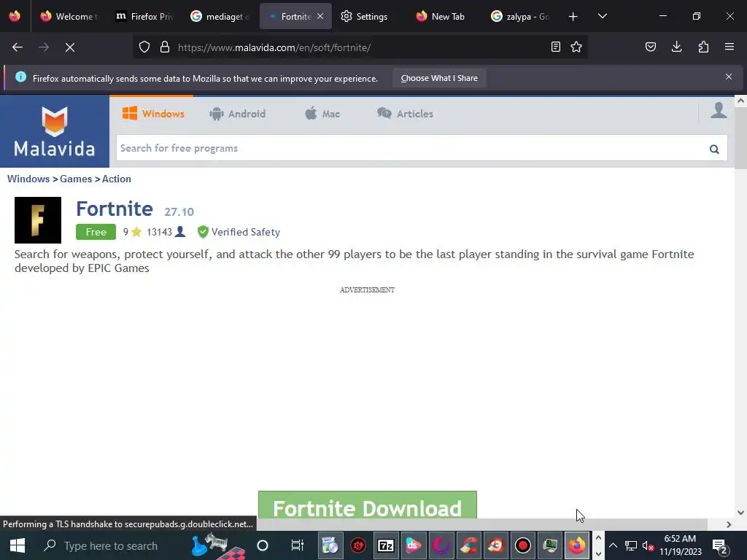Switch to the New Tab tab

click(x=441, y=16)
